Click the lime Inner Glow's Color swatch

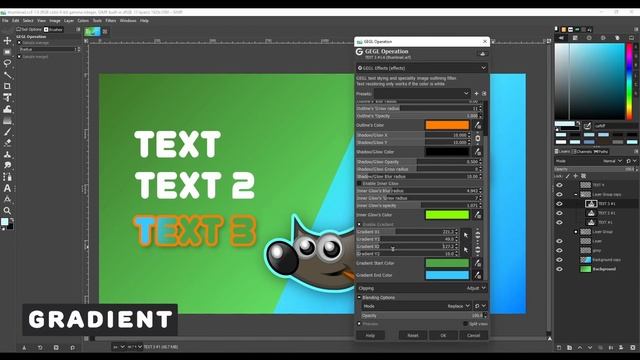click(447, 215)
